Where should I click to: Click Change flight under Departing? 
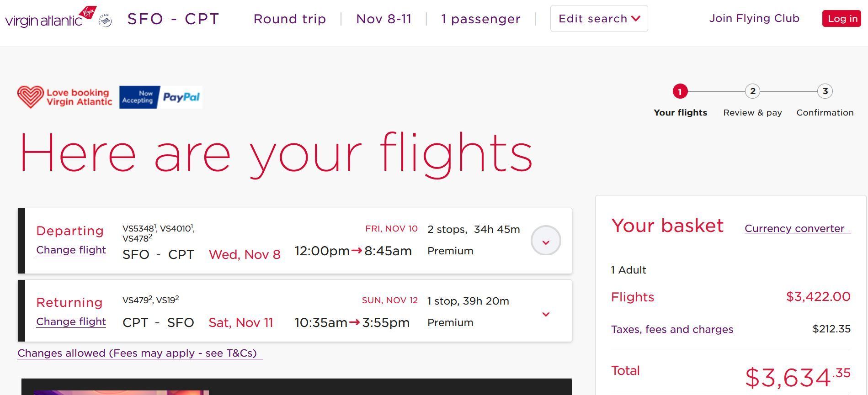[71, 250]
